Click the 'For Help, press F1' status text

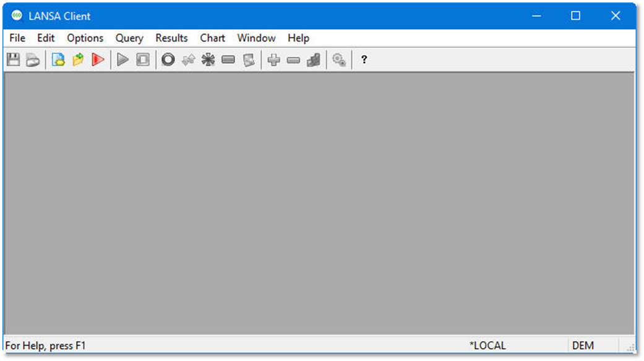(x=45, y=346)
